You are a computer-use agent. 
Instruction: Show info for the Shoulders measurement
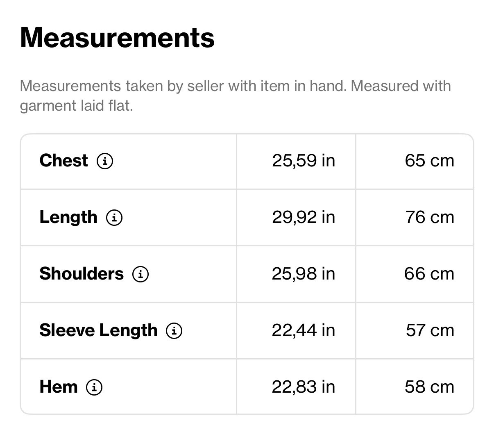click(x=140, y=274)
